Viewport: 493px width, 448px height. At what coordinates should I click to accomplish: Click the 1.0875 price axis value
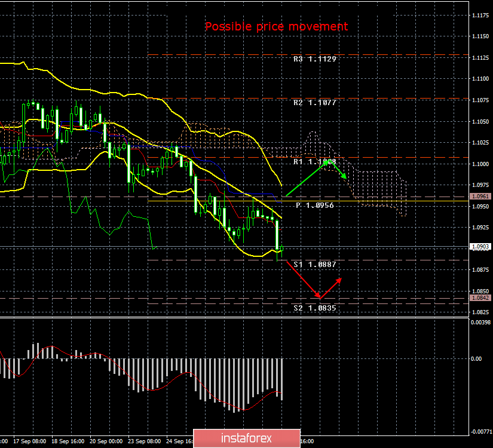coord(480,270)
